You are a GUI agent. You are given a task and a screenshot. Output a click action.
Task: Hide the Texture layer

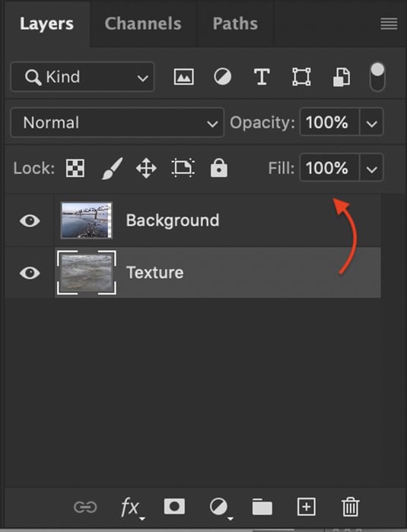pyautogui.click(x=30, y=273)
